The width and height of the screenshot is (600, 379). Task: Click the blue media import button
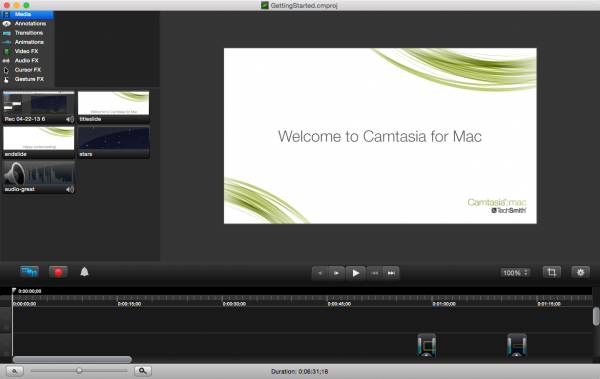tap(29, 272)
